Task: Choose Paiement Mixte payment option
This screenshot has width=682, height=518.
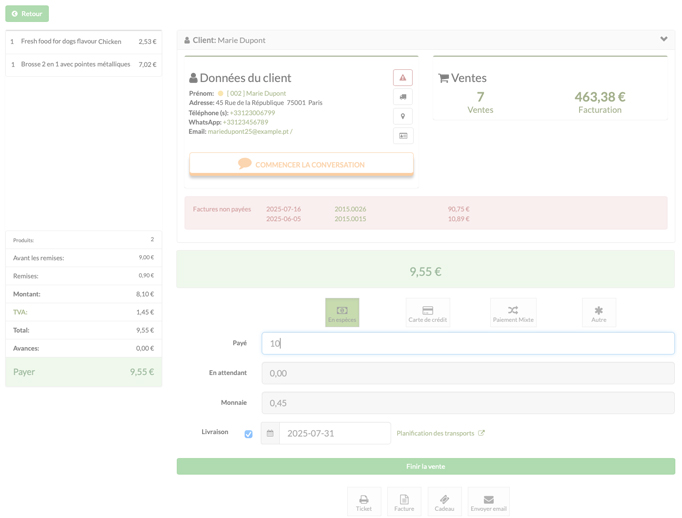Action: [x=513, y=313]
